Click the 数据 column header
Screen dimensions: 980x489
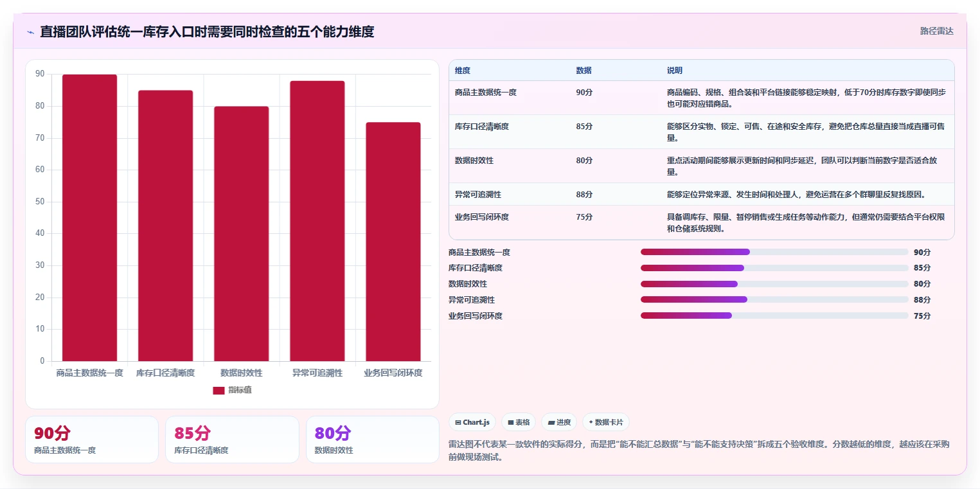(584, 71)
